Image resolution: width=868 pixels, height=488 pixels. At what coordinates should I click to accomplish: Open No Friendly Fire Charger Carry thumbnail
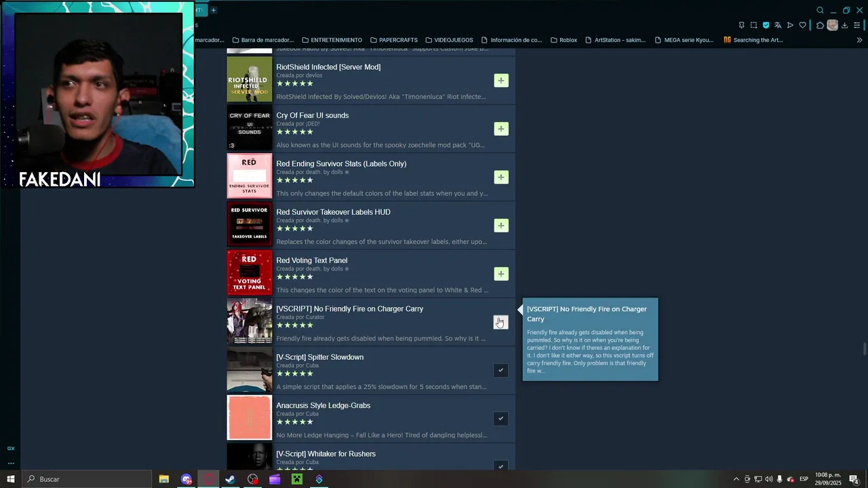pyautogui.click(x=250, y=321)
